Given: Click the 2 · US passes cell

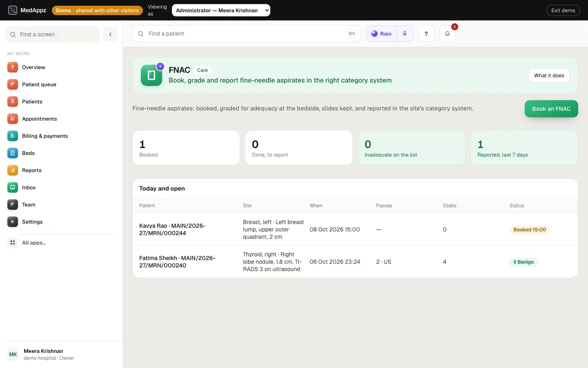Looking at the screenshot, I should (384, 262).
